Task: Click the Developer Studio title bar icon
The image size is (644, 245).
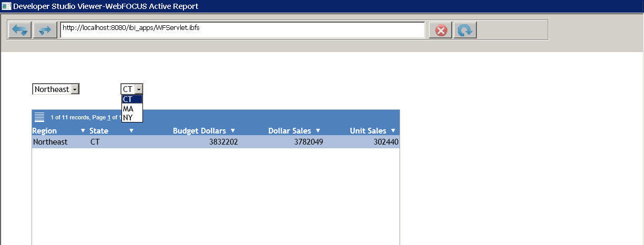Action: point(6,6)
